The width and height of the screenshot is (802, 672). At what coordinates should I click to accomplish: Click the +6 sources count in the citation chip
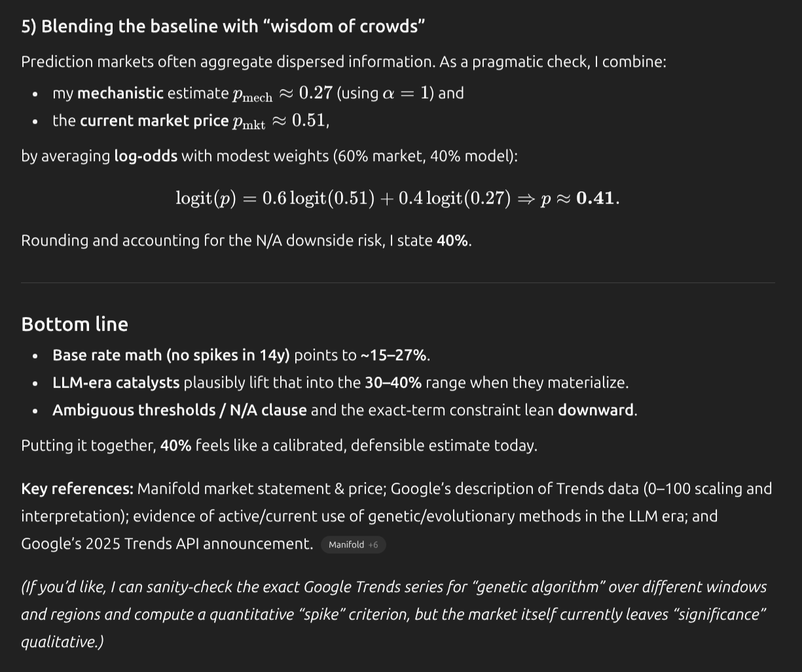click(x=373, y=545)
